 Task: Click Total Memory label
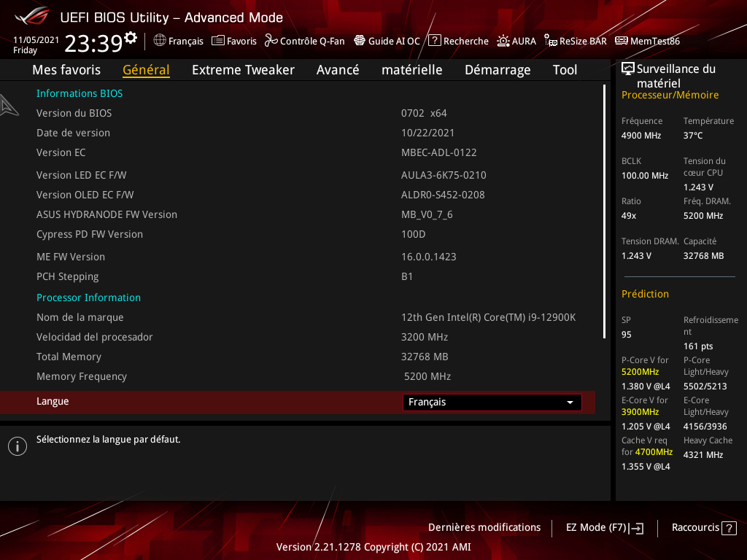69,357
